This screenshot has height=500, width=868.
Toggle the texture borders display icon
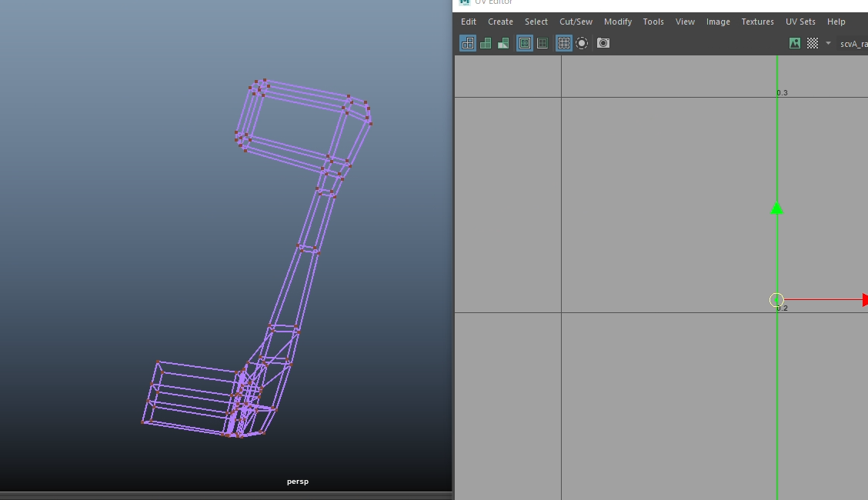(x=525, y=43)
